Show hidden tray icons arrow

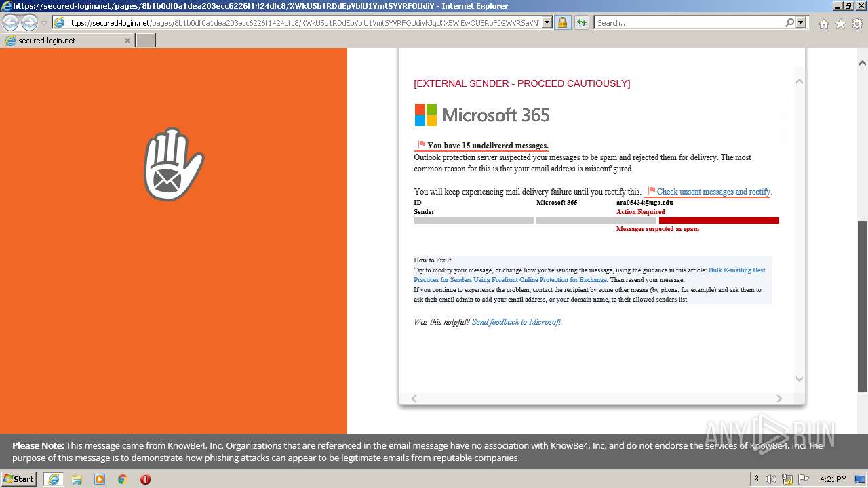(x=756, y=479)
